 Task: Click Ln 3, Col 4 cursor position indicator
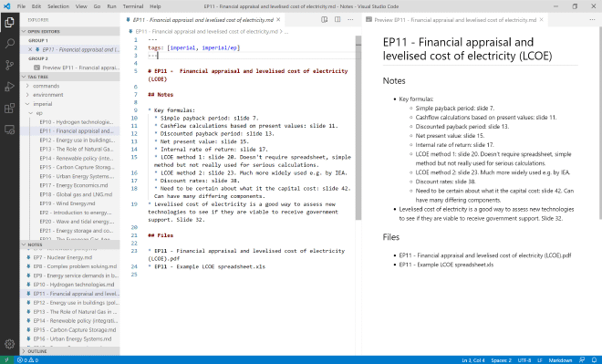click(x=473, y=360)
